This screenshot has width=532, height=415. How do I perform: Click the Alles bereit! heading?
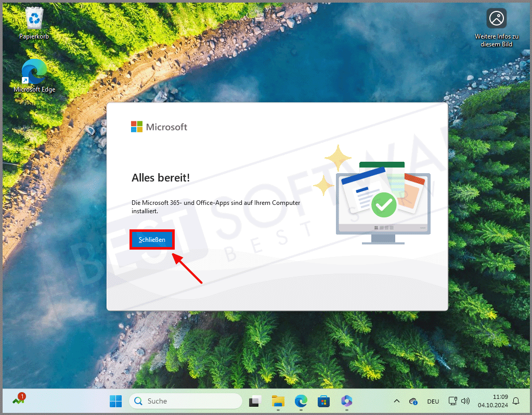pos(161,178)
